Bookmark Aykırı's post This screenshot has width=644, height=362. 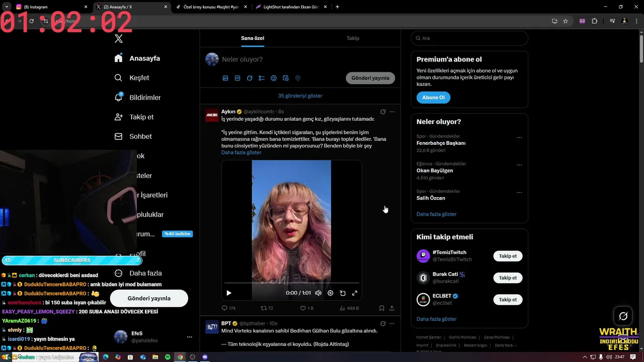[382, 308]
